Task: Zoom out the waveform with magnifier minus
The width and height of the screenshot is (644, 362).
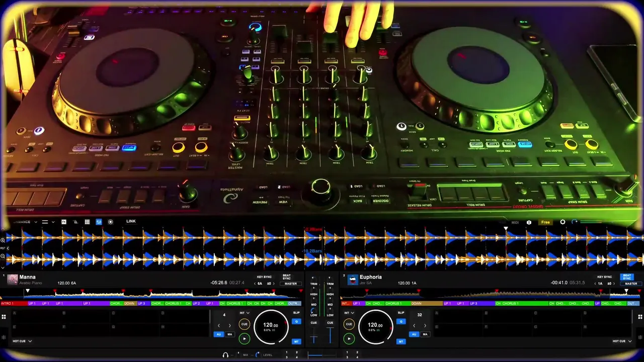Action: tap(3, 256)
